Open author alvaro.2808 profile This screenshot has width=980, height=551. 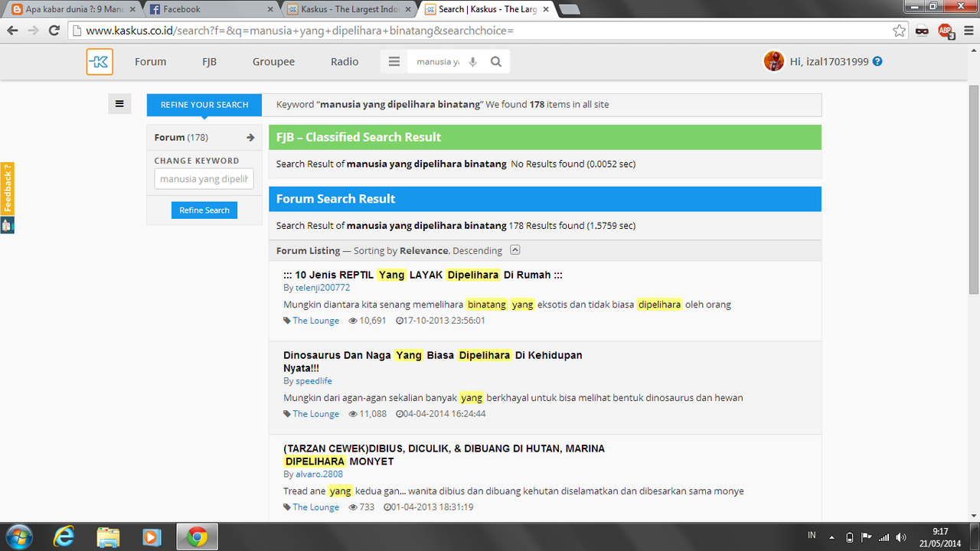(x=319, y=474)
